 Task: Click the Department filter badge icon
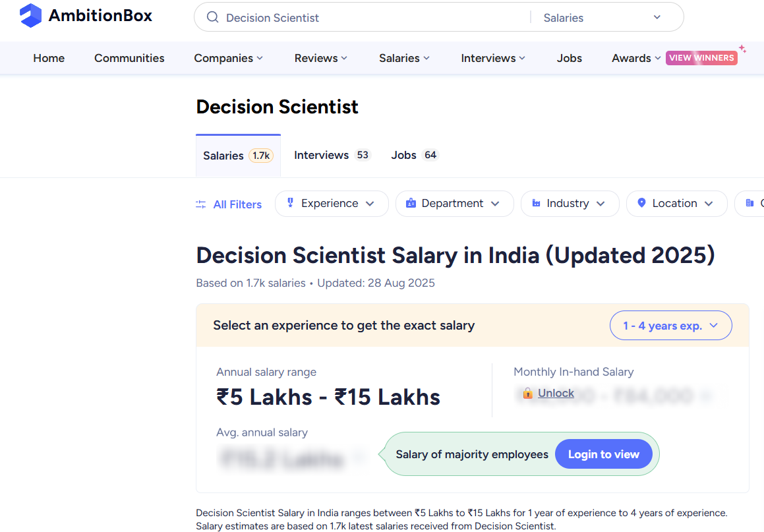(411, 203)
